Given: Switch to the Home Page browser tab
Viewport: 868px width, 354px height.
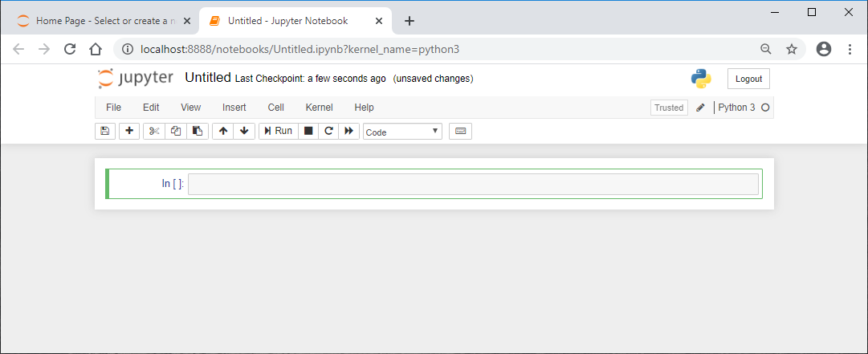Looking at the screenshot, I should pos(105,21).
